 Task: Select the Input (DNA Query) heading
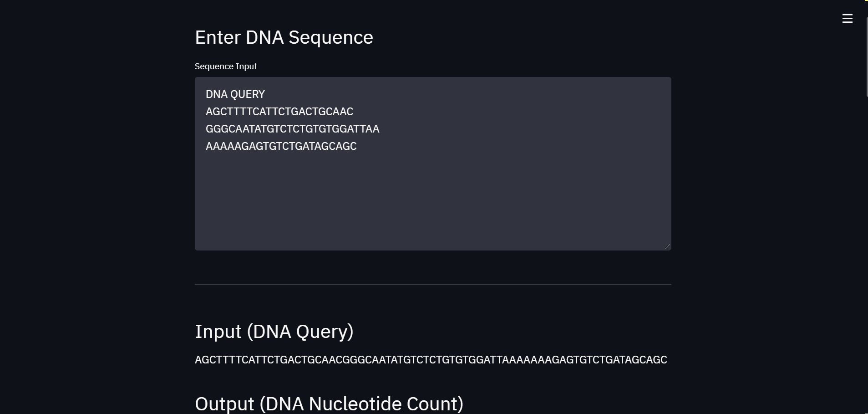(274, 331)
